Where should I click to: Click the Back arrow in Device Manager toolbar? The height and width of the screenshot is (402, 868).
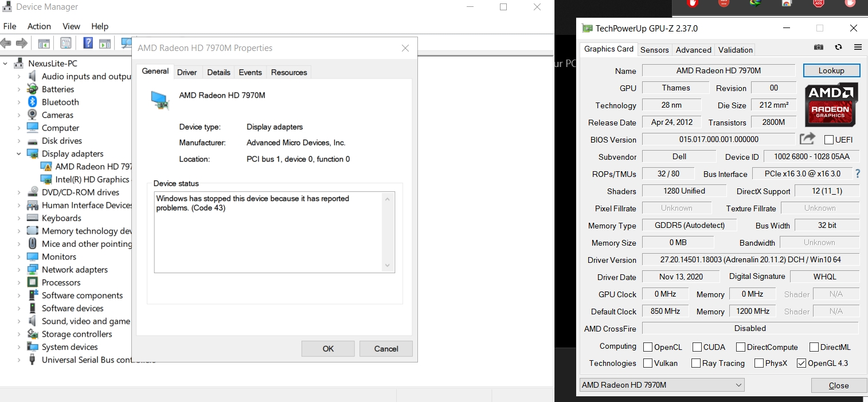(x=6, y=43)
